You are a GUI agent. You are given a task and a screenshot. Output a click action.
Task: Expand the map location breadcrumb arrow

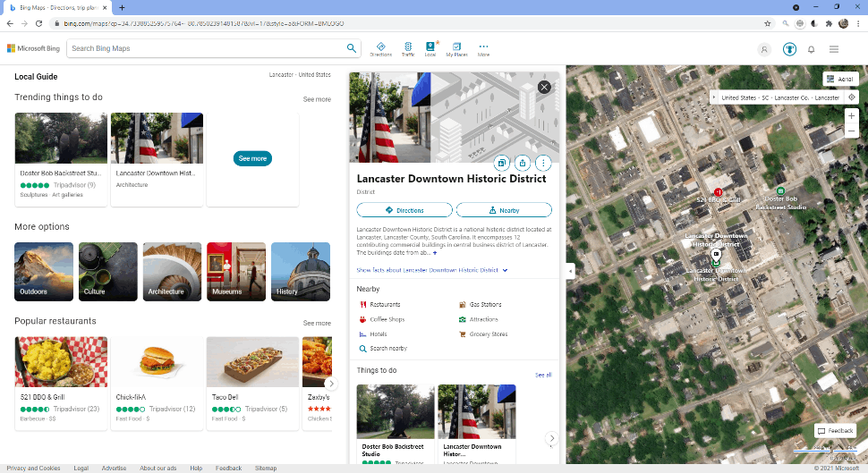(x=714, y=97)
